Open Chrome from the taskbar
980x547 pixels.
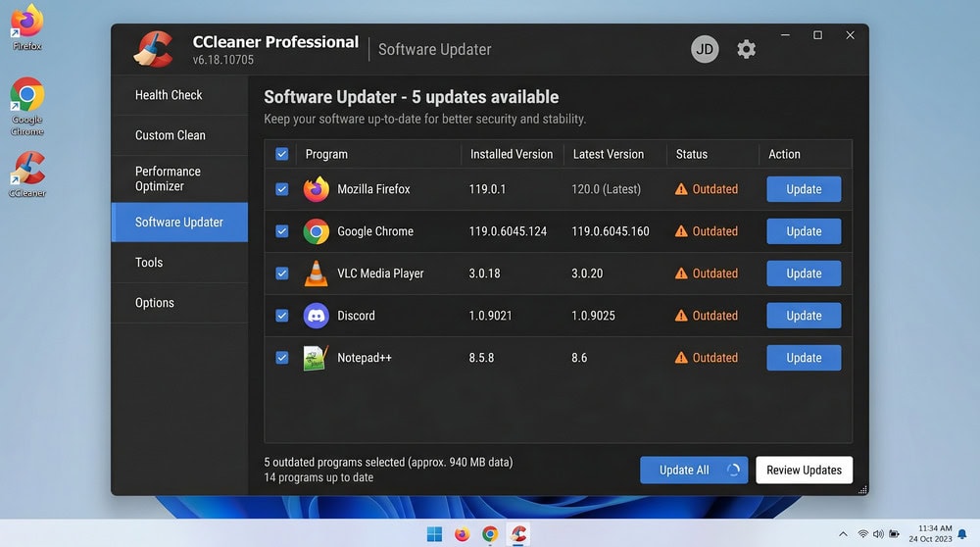[490, 534]
